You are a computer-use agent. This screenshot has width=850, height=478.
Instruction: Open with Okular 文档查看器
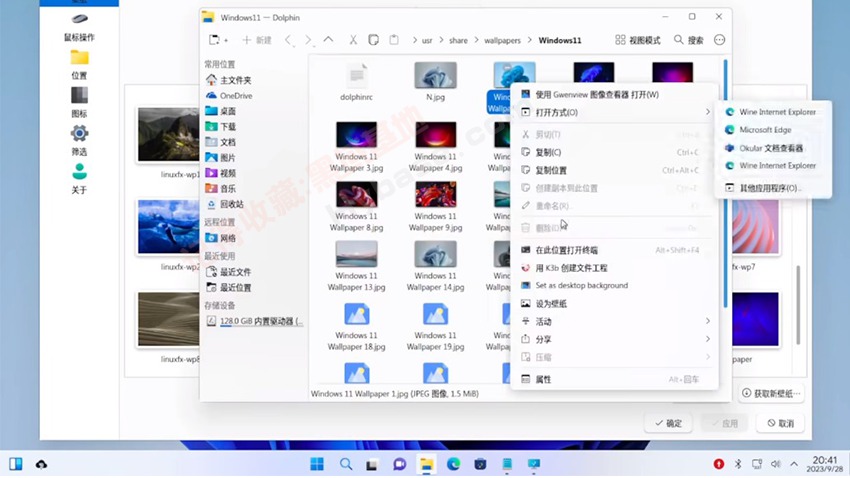(774, 148)
